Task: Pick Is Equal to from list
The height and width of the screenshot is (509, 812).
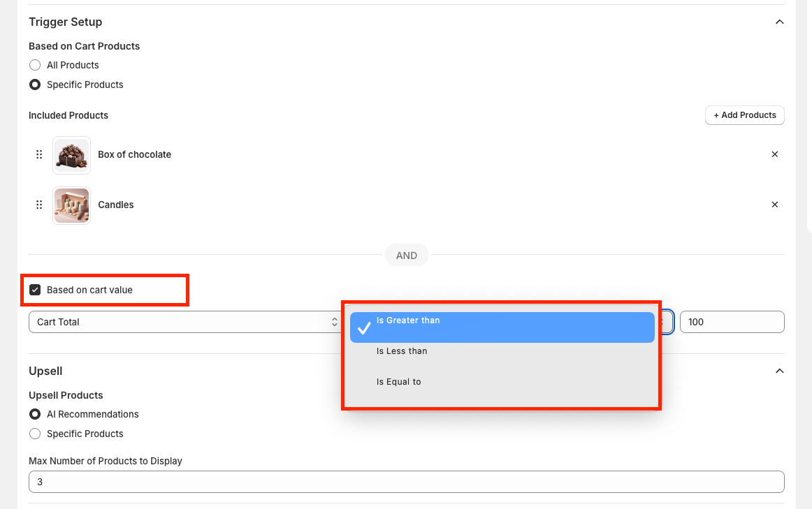Action: click(398, 382)
